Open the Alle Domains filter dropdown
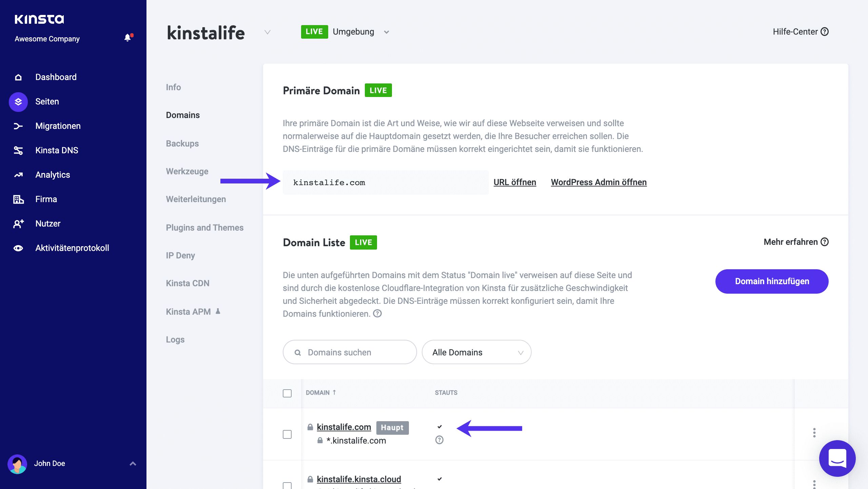 [476, 352]
